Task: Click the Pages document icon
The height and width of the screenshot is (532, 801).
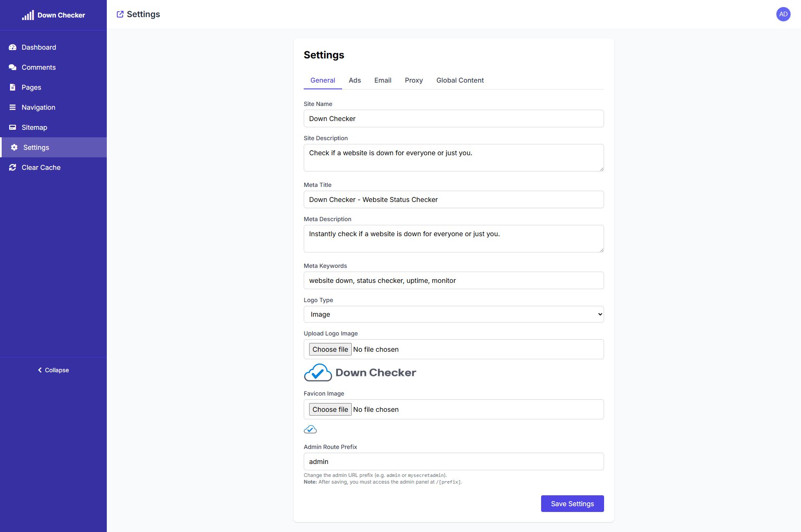Action: point(13,87)
